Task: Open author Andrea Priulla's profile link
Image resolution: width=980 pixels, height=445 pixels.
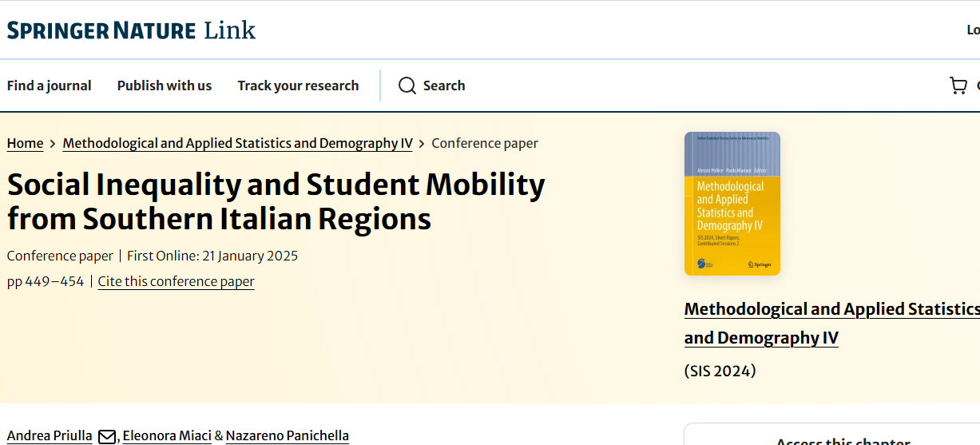Action: tap(50, 435)
